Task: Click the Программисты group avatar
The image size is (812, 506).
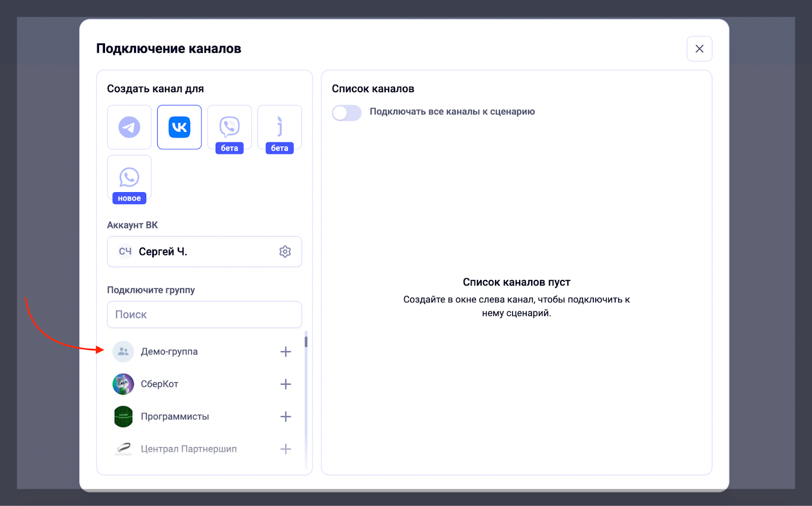Action: pyautogui.click(x=123, y=417)
